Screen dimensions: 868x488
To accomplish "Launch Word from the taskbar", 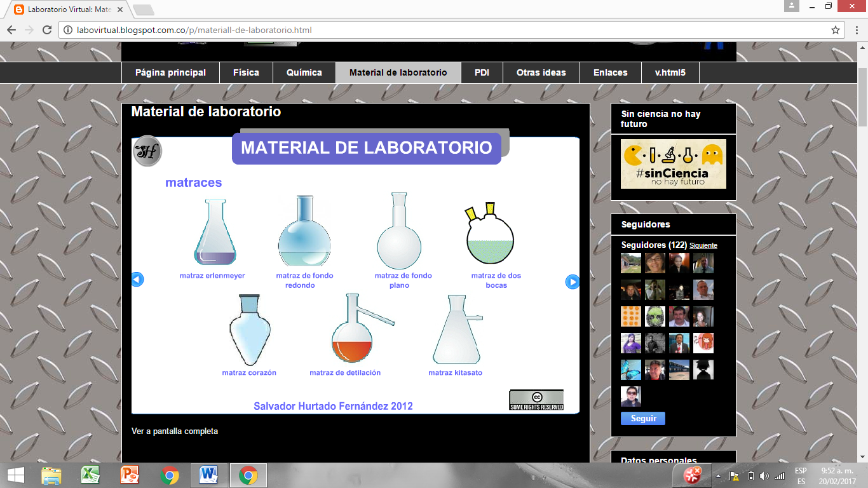I will click(x=208, y=475).
